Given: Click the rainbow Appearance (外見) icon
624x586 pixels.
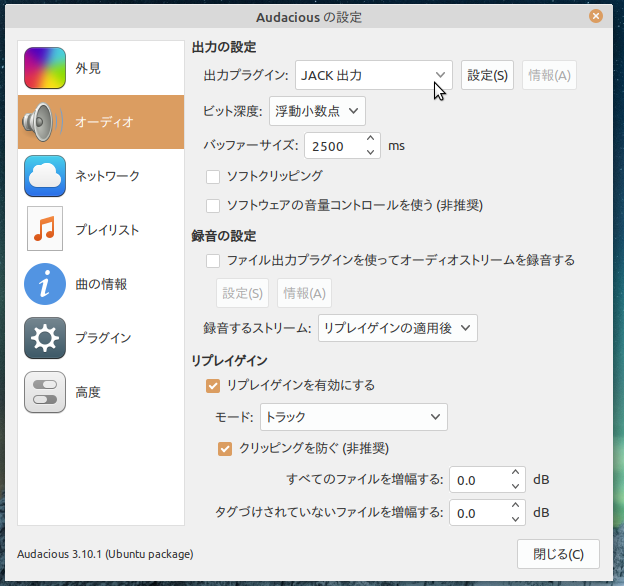Looking at the screenshot, I should 45,68.
